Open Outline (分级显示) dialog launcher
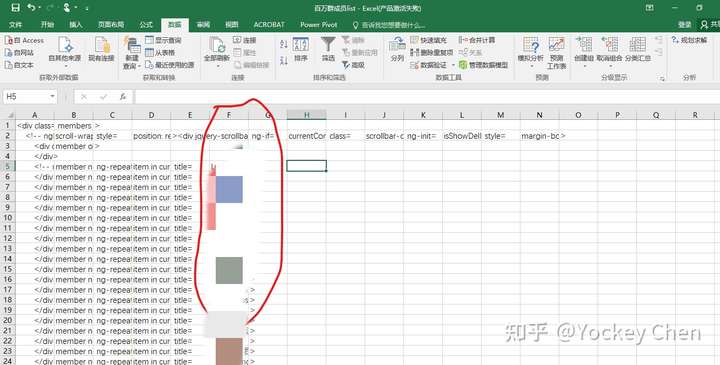This screenshot has width=720, height=365. coord(662,79)
